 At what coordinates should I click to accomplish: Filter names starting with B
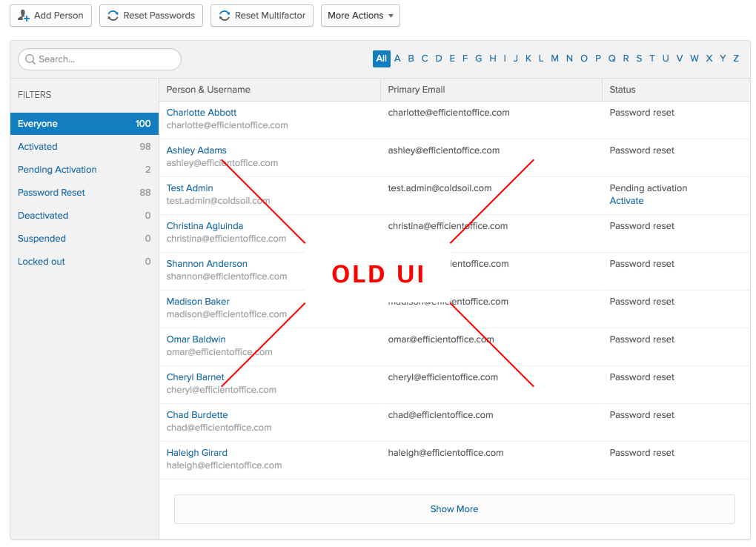point(411,58)
